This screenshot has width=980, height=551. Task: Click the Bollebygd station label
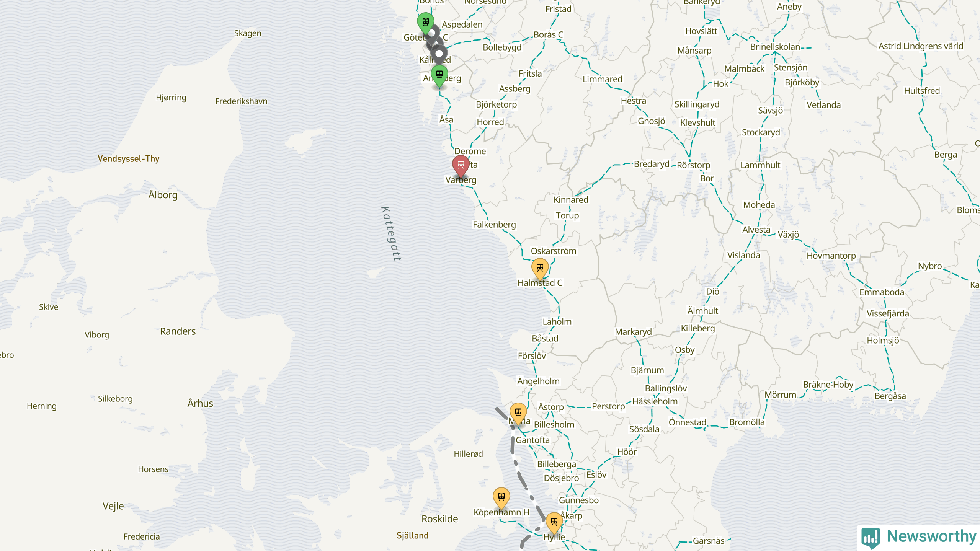point(502,47)
